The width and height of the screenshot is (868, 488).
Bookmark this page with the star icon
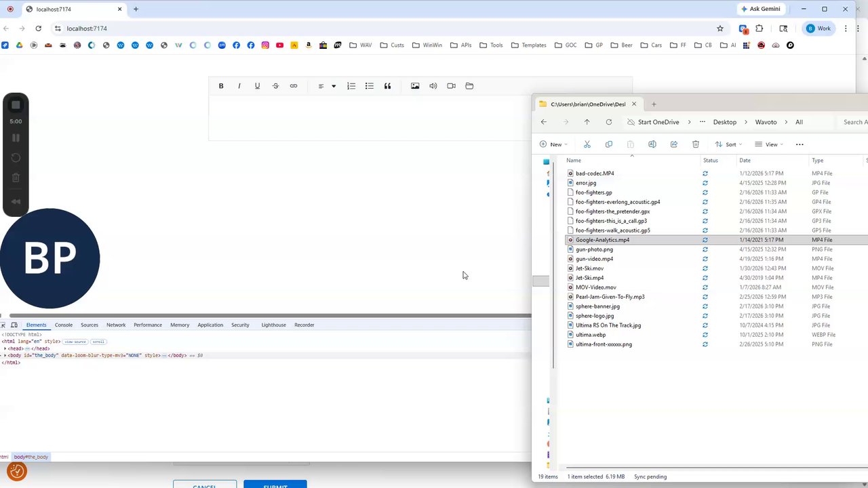(720, 28)
